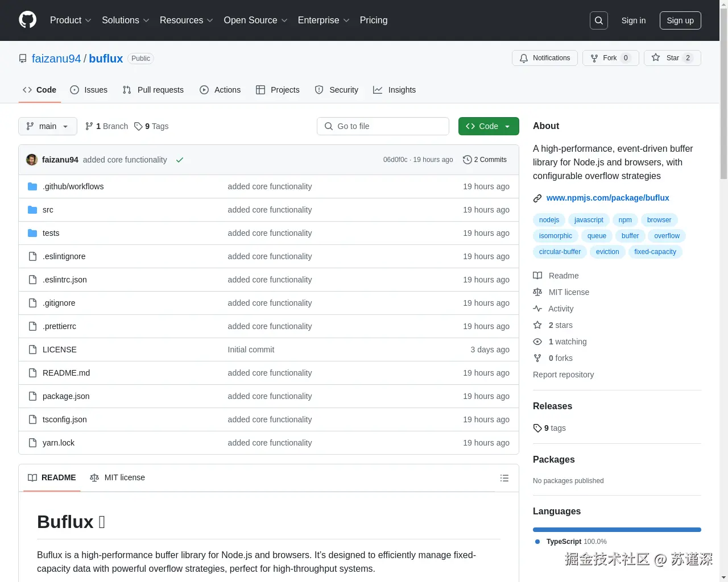Click the Readme book icon in the sidebar
The image size is (728, 582).
[x=537, y=275]
